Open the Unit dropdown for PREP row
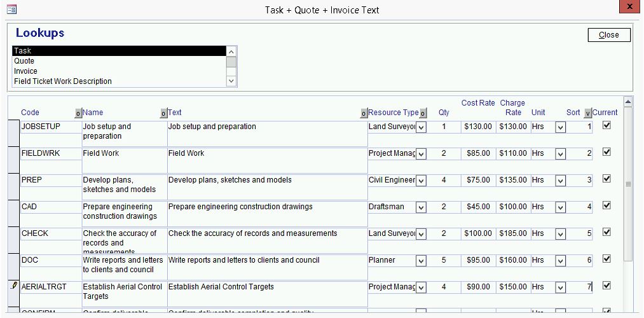The height and width of the screenshot is (318, 644). (x=560, y=181)
